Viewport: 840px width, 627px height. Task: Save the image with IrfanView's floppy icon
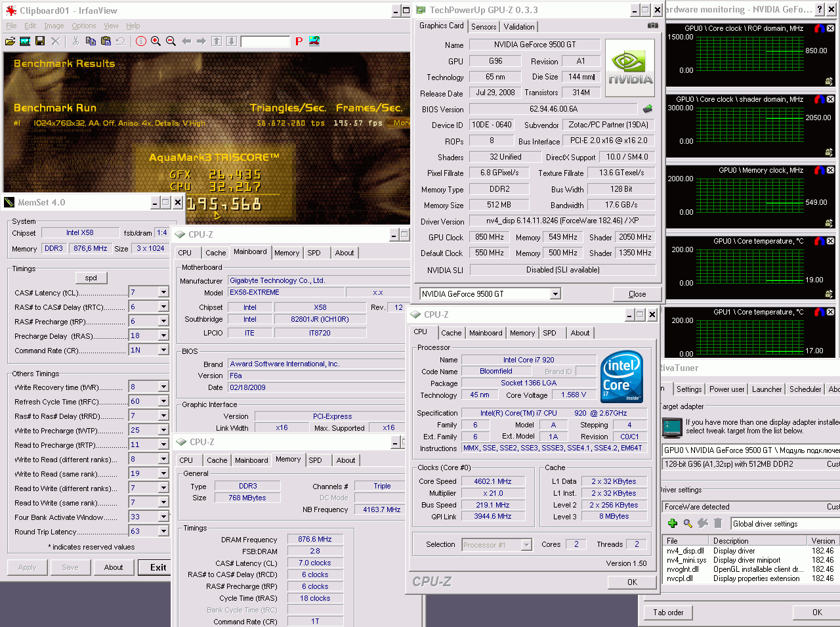(40, 41)
